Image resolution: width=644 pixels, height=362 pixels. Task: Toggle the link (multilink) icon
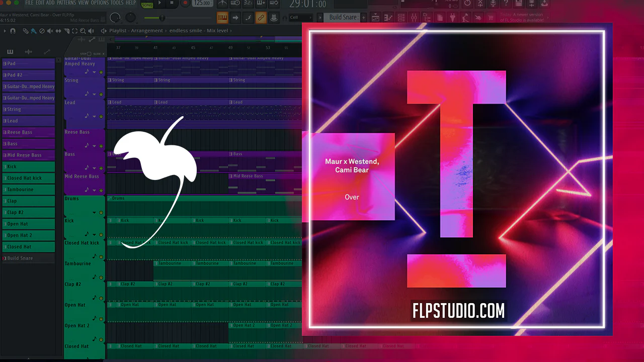coord(261,18)
